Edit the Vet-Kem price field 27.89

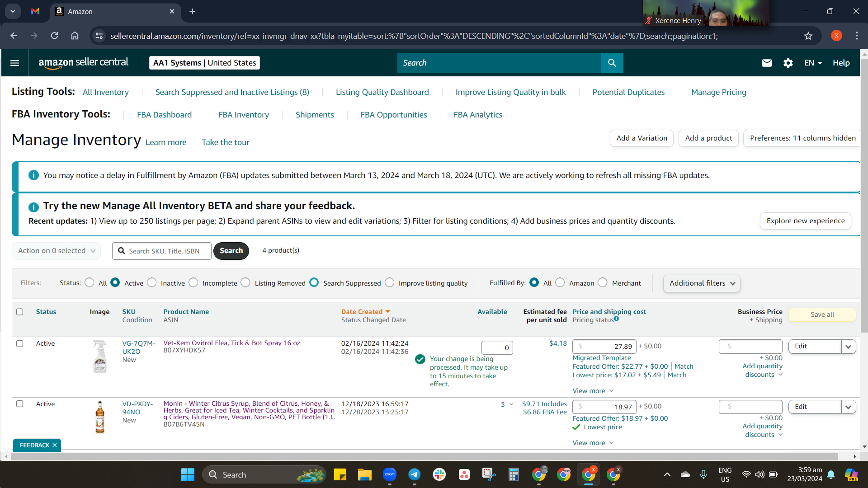[x=604, y=347]
